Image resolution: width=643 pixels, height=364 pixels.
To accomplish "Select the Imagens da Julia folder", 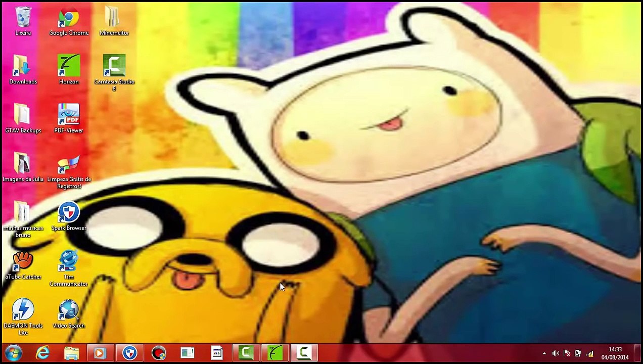I will click(23, 167).
